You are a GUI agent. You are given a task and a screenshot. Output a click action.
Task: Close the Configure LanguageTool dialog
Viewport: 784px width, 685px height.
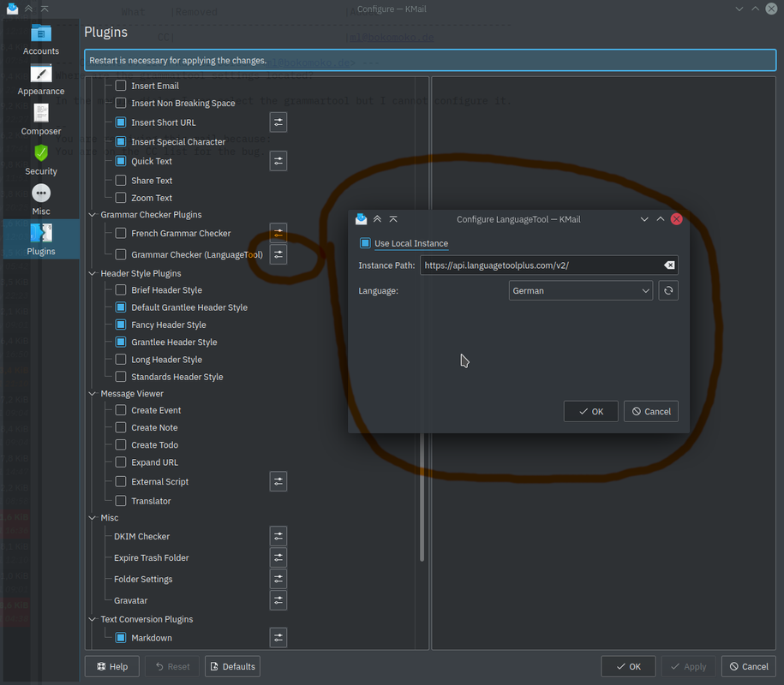tap(676, 219)
